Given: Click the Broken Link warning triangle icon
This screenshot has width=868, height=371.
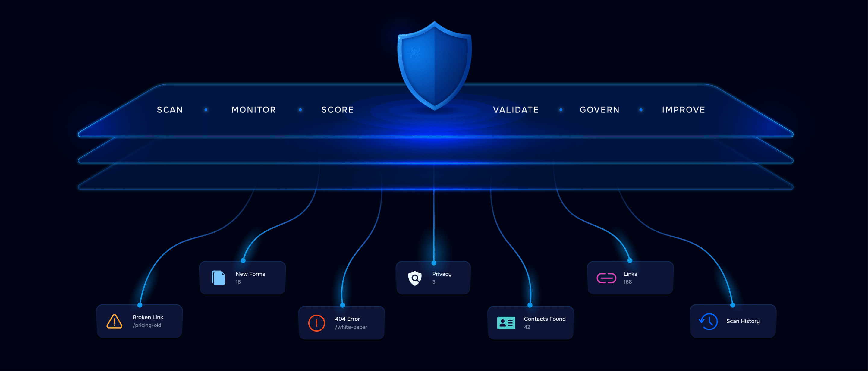Looking at the screenshot, I should (114, 322).
